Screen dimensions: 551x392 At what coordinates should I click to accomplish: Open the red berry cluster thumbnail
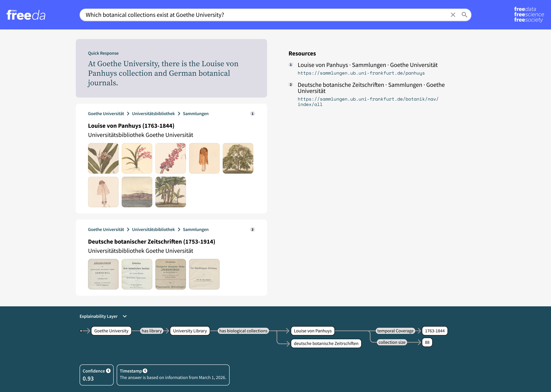171,158
